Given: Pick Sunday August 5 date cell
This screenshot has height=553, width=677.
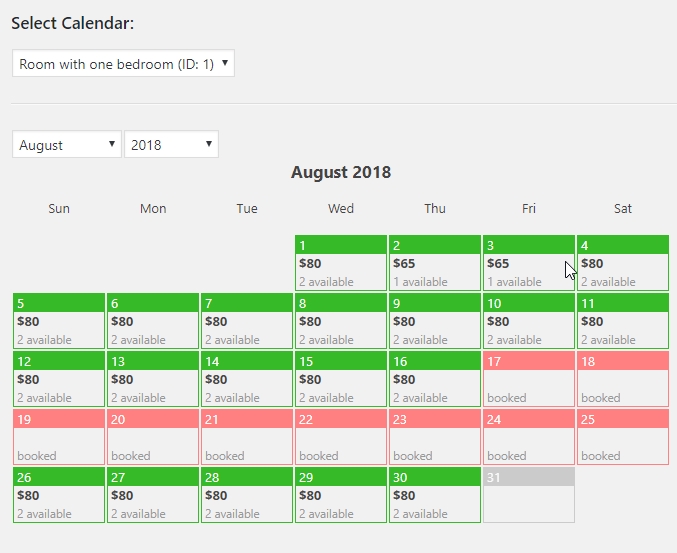Looking at the screenshot, I should click(59, 321).
